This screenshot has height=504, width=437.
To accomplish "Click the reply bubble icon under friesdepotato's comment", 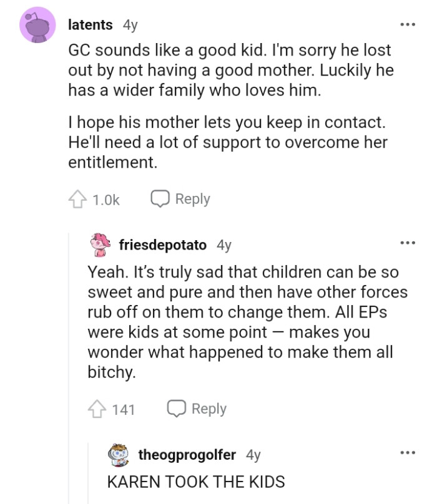I will (x=176, y=409).
